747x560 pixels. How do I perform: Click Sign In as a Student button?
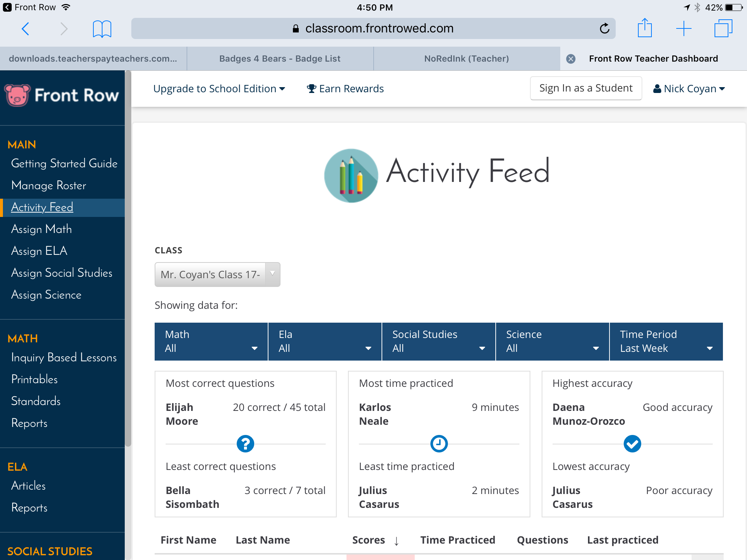(586, 88)
